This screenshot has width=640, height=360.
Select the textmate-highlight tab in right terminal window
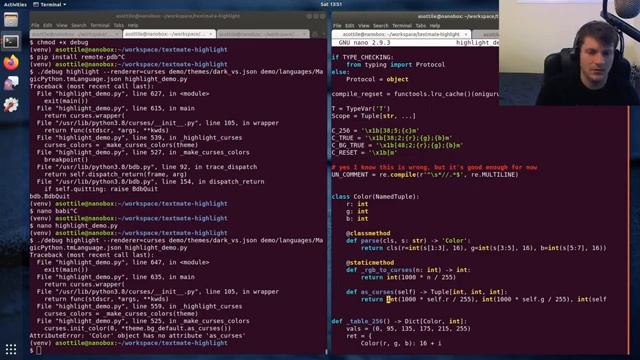pos(402,34)
